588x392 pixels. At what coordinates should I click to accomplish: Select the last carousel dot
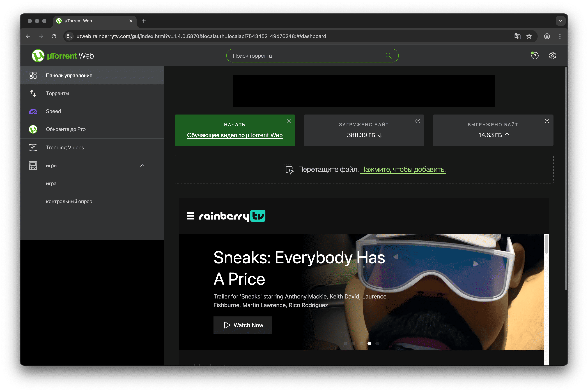pos(377,344)
